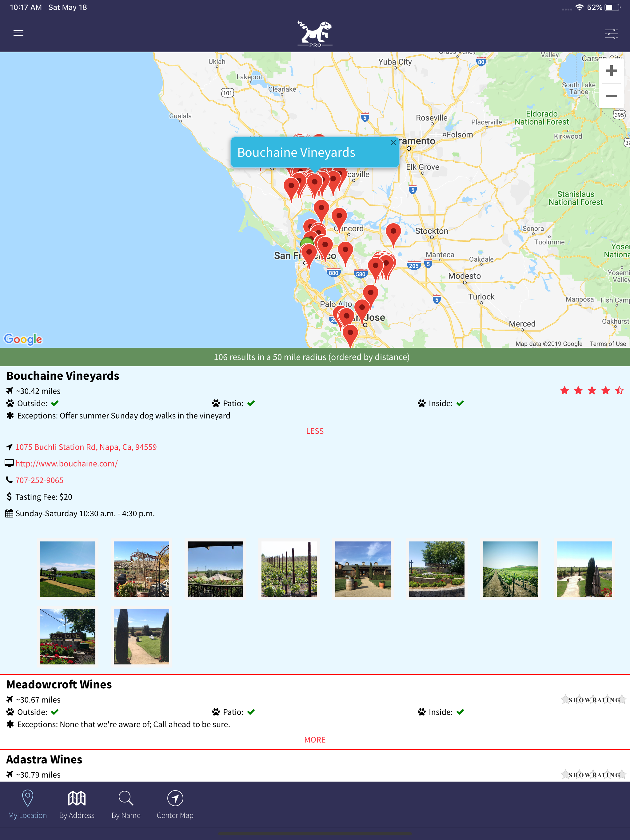The width and height of the screenshot is (630, 840).
Task: Tap the dog PRO logo
Action: pyautogui.click(x=315, y=34)
